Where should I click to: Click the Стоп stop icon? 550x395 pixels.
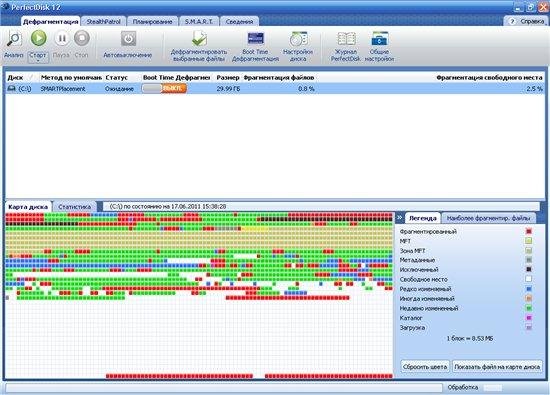coord(82,38)
